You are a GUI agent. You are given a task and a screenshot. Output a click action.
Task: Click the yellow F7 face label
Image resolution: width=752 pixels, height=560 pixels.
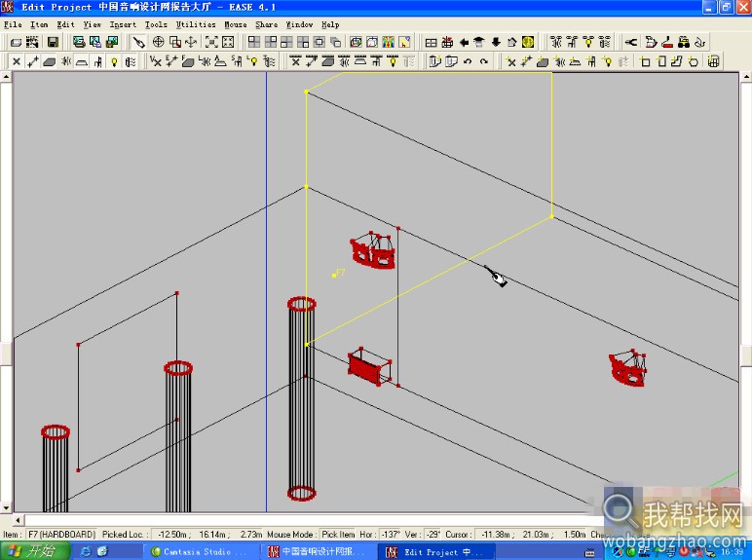click(x=340, y=273)
